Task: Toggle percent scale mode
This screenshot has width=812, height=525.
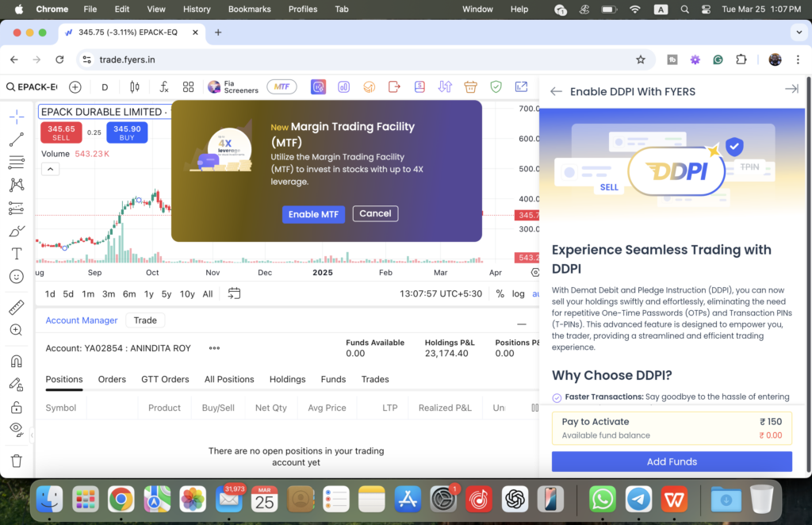Action: 500,293
